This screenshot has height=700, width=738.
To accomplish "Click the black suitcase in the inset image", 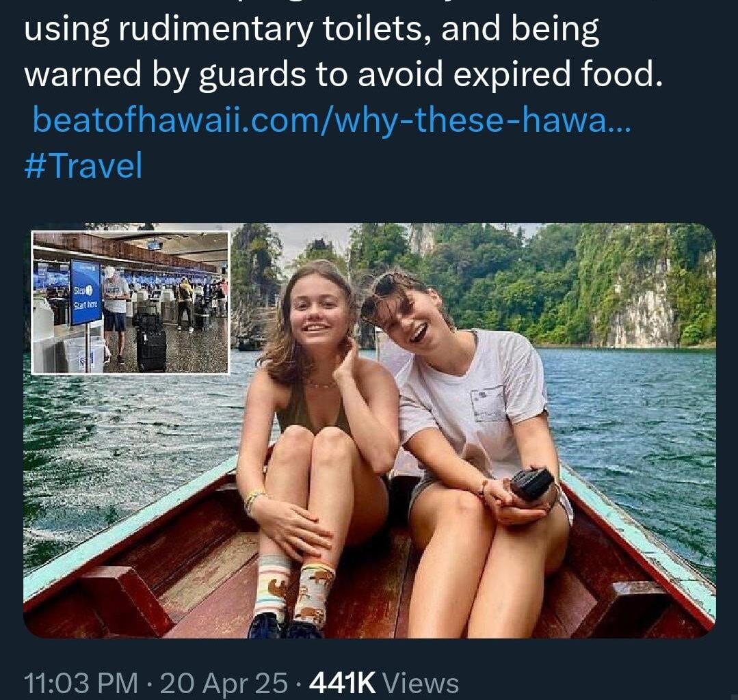I will click(151, 342).
